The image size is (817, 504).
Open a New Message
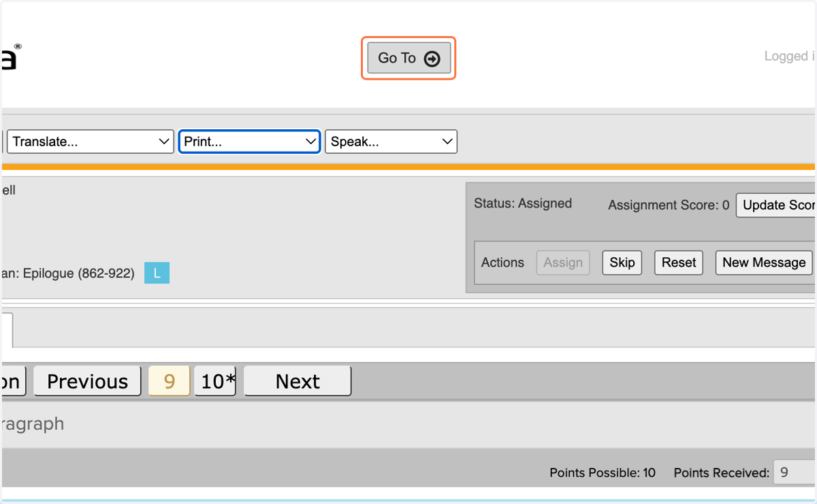[x=764, y=263]
